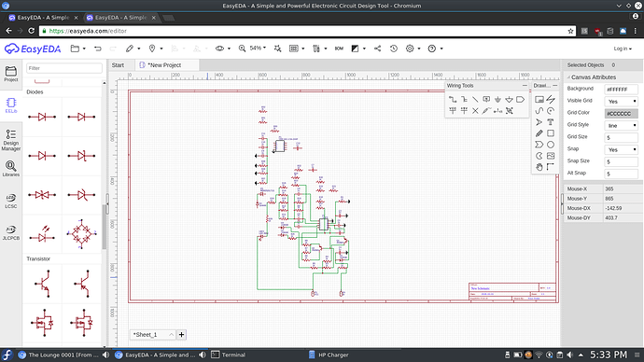Open the Project sidebar panel
The width and height of the screenshot is (644, 362).
tap(11, 74)
